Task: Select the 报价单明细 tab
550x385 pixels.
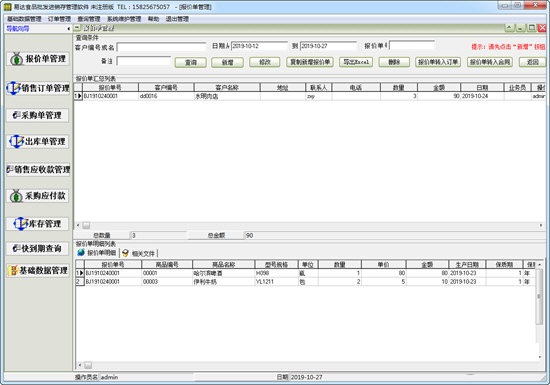Action: (97, 253)
